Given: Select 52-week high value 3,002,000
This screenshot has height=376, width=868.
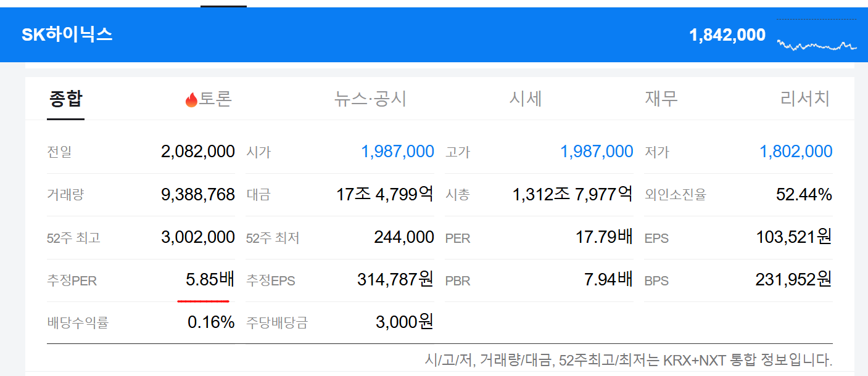Looking at the screenshot, I should pos(198,237).
